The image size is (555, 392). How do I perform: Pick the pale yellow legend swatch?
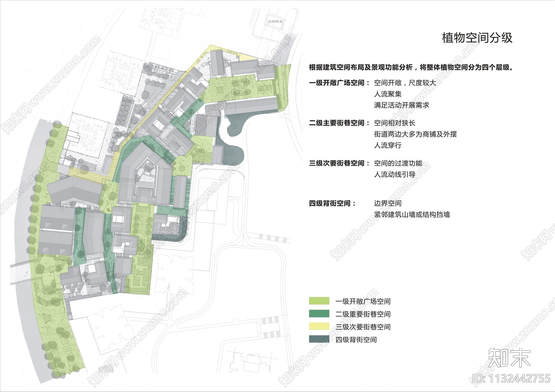click(319, 326)
